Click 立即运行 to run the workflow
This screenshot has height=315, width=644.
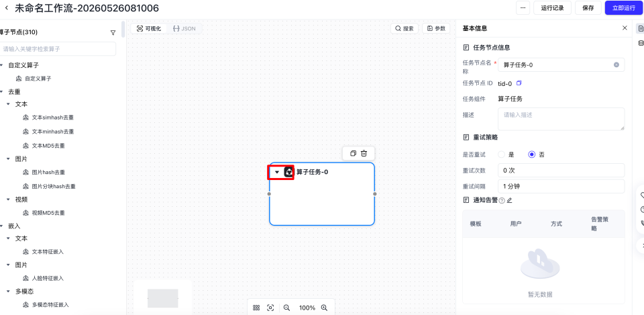click(x=623, y=8)
